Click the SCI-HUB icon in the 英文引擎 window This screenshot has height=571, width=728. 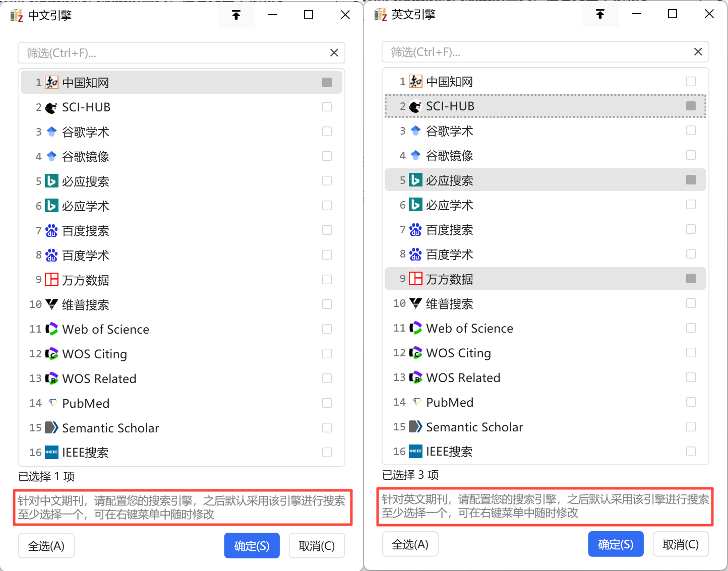tap(415, 106)
